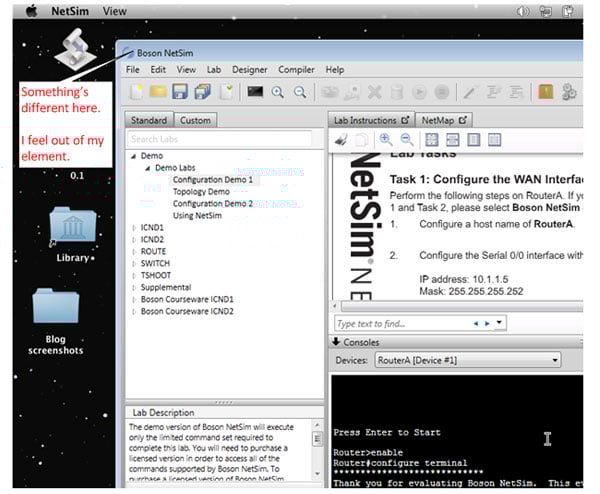This screenshot has height=494, width=600.
Task: Click the first page layout icon
Action: tap(432, 140)
